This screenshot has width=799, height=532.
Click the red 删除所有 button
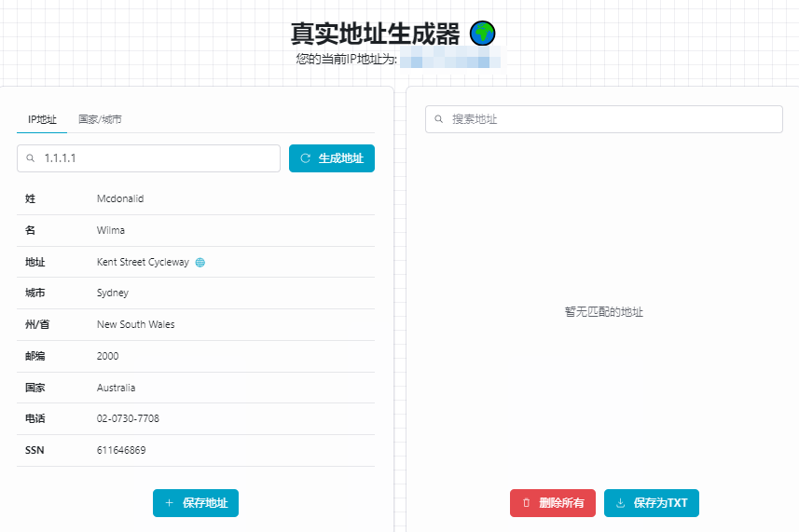tap(553, 503)
